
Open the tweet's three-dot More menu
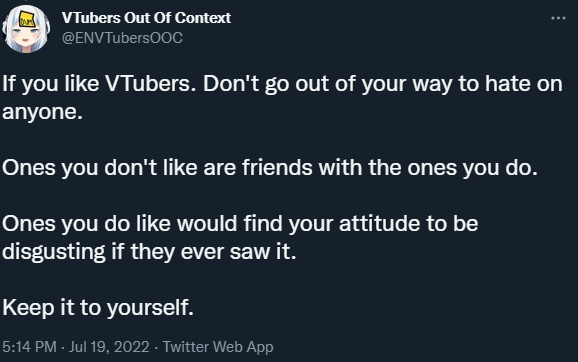558,18
